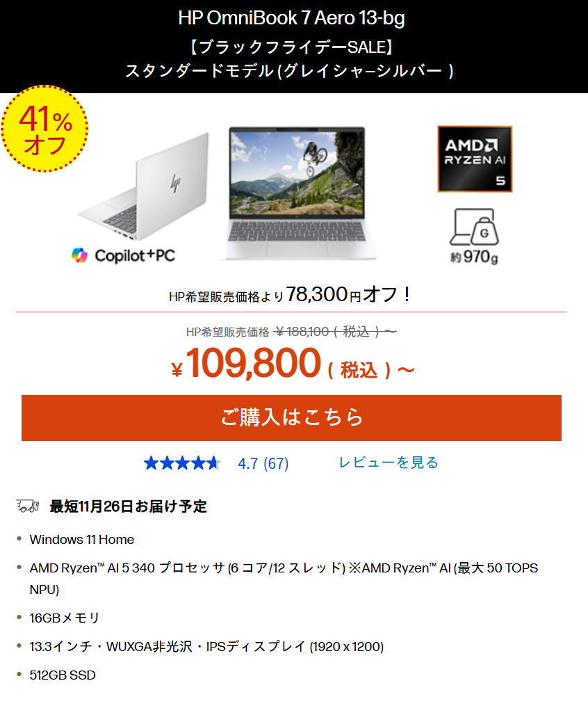The image size is (588, 706).
Task: Click the HP OmniBook 7 Aero 13-bg title
Action: 291,18
